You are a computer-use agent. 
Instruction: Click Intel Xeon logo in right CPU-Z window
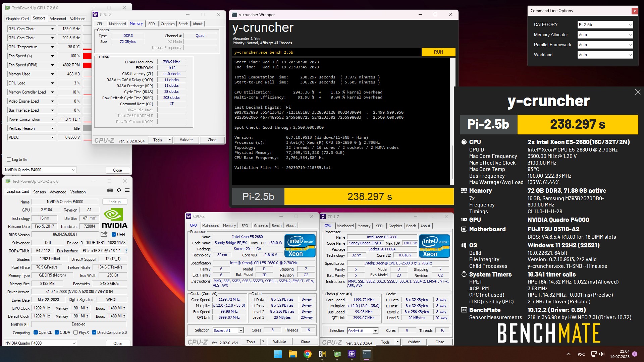(434, 246)
